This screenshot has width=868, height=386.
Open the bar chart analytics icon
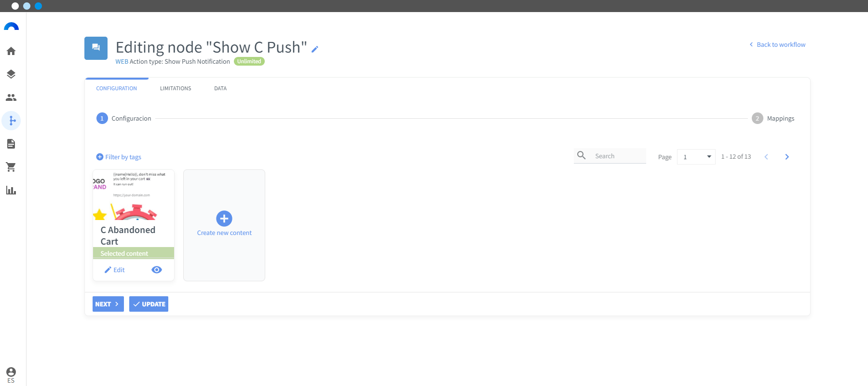click(x=11, y=190)
